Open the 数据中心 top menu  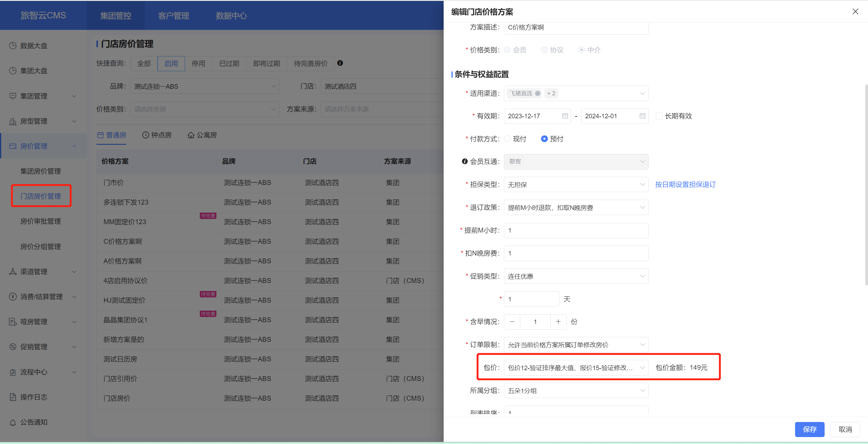[x=231, y=15]
